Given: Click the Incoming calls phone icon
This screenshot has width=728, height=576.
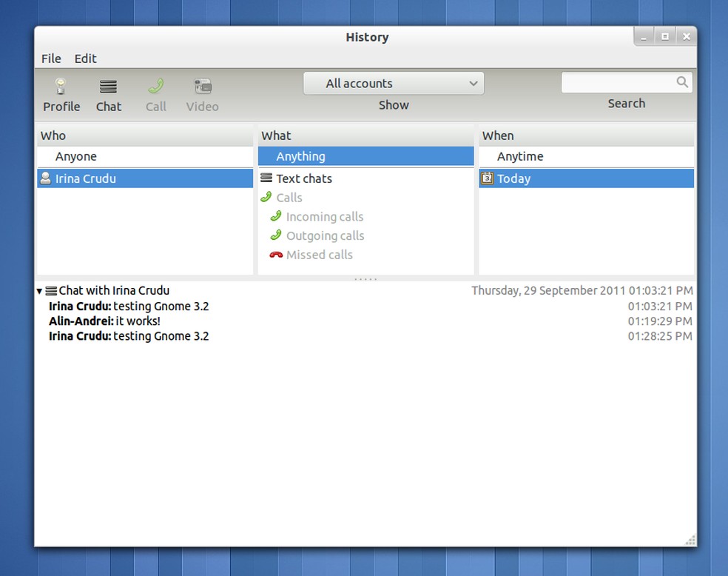Looking at the screenshot, I should [x=276, y=216].
